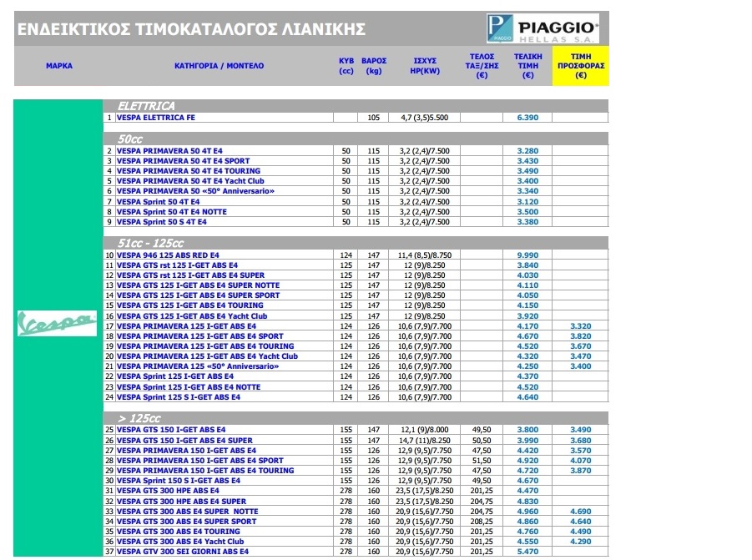Screen dimensions: 752x560
Task: Click road tax value 208,25
Action: point(482,522)
